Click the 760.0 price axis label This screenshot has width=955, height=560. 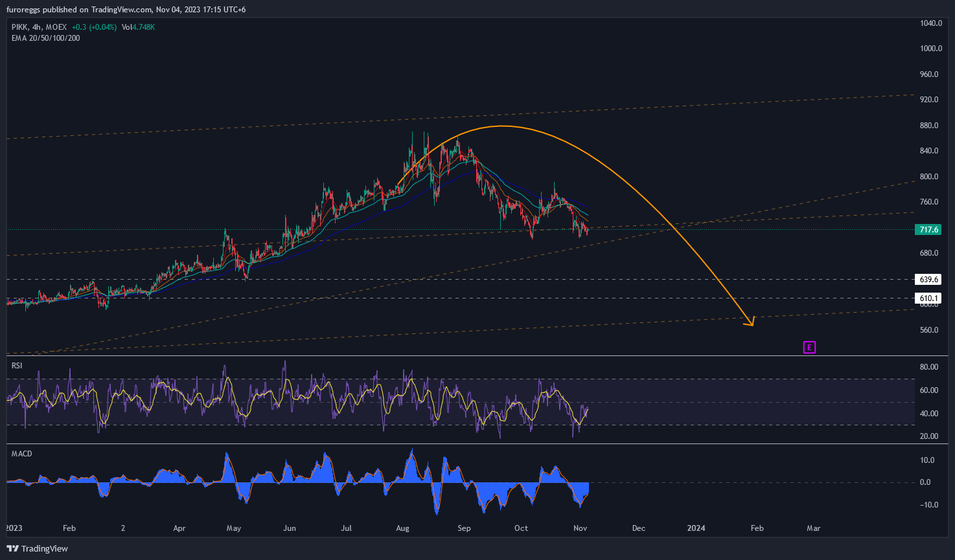(929, 202)
